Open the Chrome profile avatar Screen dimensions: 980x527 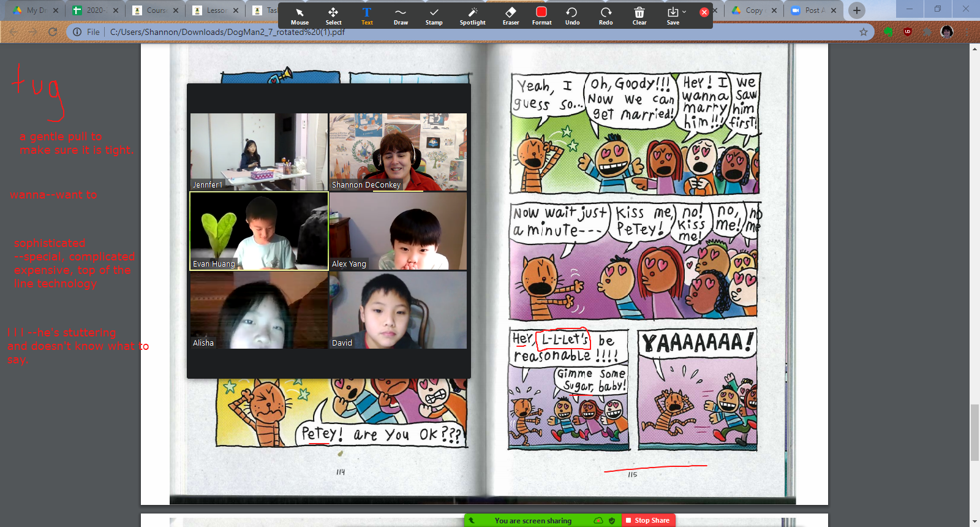[x=947, y=32]
